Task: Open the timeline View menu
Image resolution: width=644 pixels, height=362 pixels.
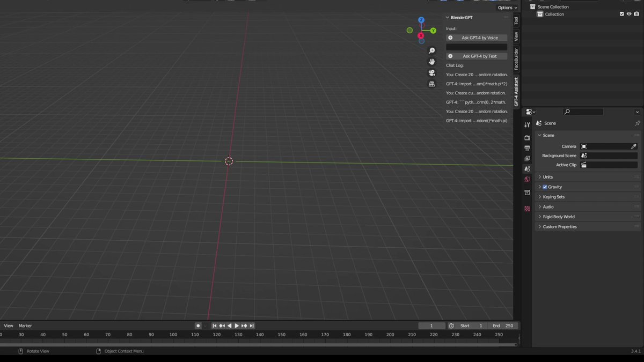Action: click(9, 326)
